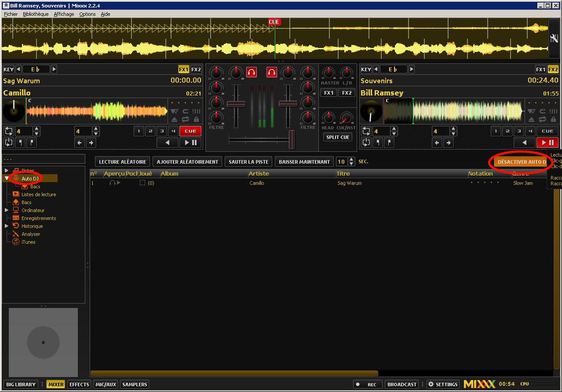Enable Split Cue mode
Viewport: 562px width, 392px height.
coord(338,137)
